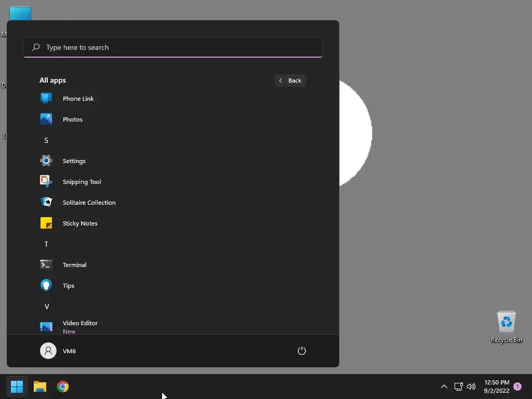Open the VM6 user avatar

[x=48, y=351]
